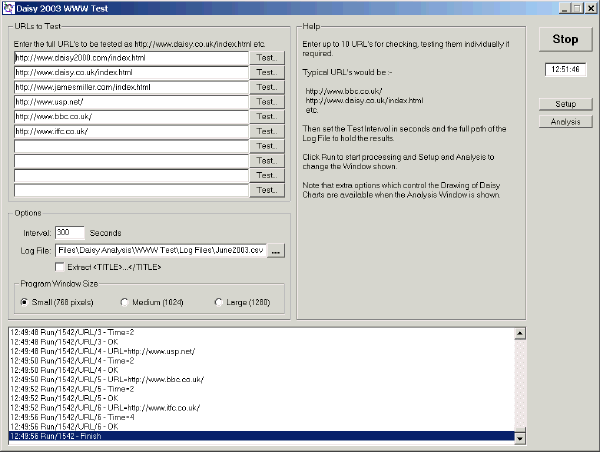Click the Log File path field
Viewport: 600px width, 452px height.
pos(161,251)
